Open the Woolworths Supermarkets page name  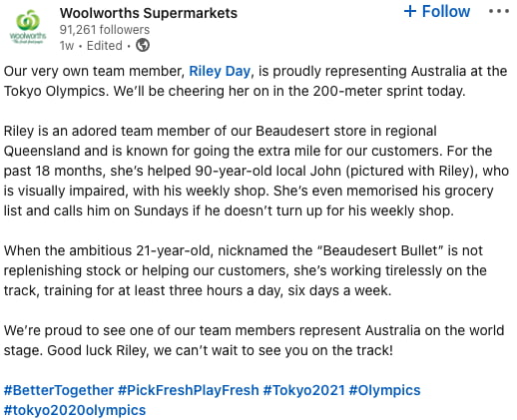[149, 13]
